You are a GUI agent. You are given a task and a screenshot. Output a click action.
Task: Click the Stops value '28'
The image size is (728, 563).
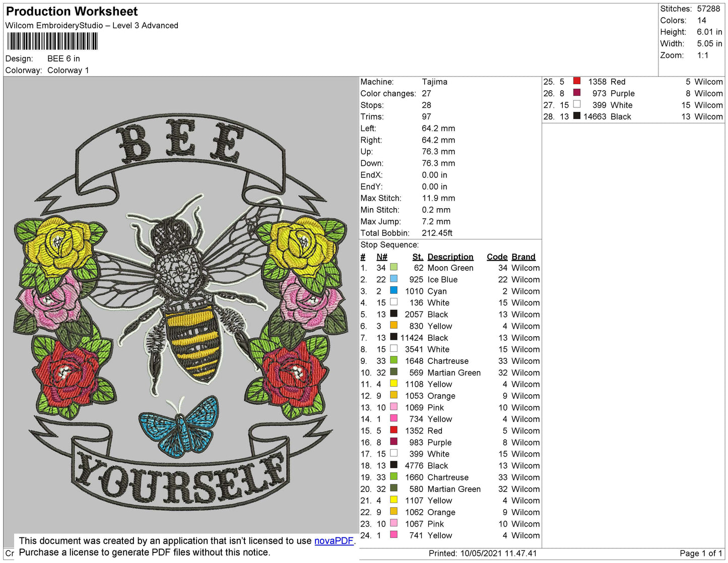[426, 105]
